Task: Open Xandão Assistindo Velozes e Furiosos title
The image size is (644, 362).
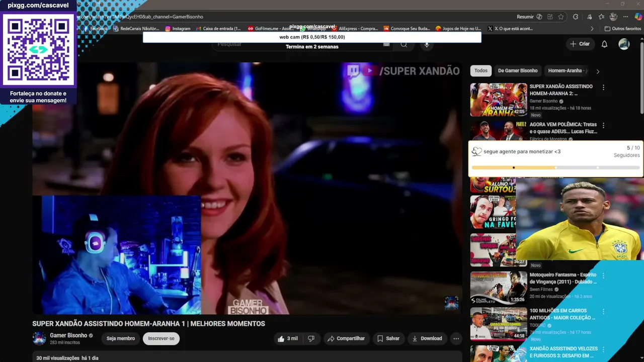Action: pyautogui.click(x=563, y=352)
